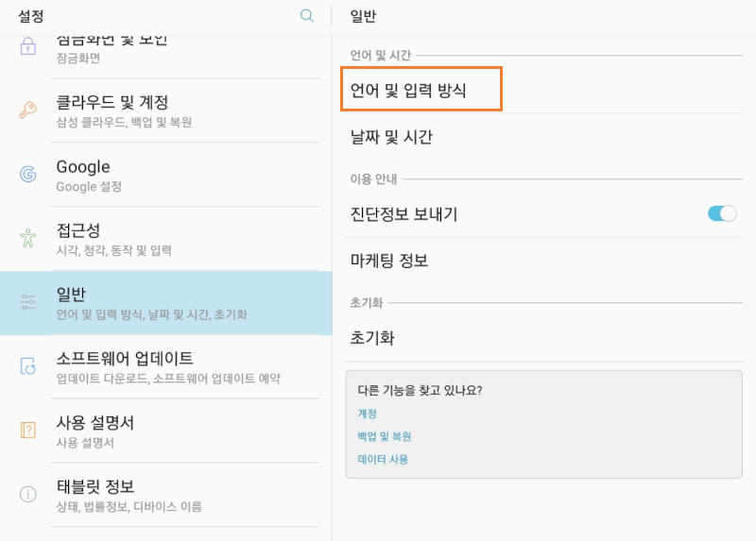Click the Google G logo icon

(x=28, y=174)
